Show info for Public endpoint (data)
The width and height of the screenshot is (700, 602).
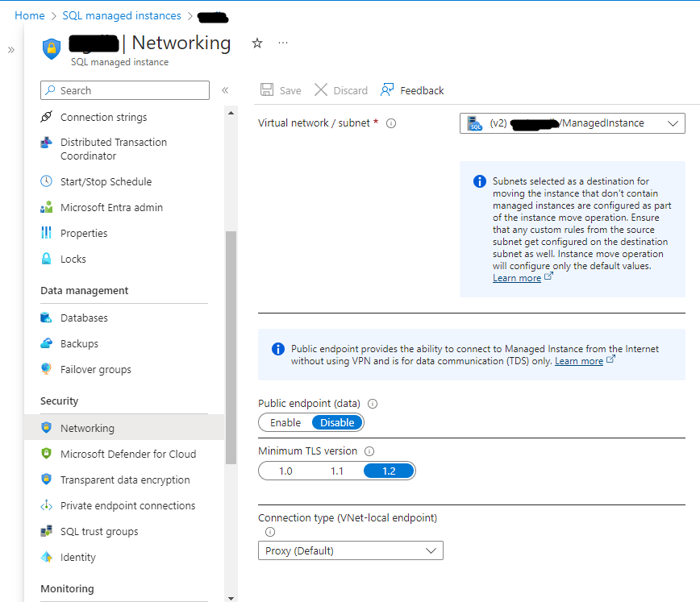pos(373,404)
